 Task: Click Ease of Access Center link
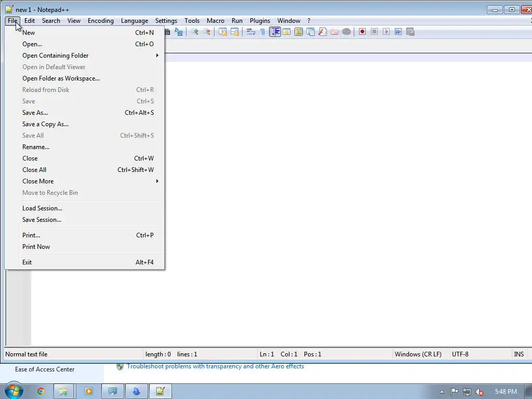tap(45, 369)
